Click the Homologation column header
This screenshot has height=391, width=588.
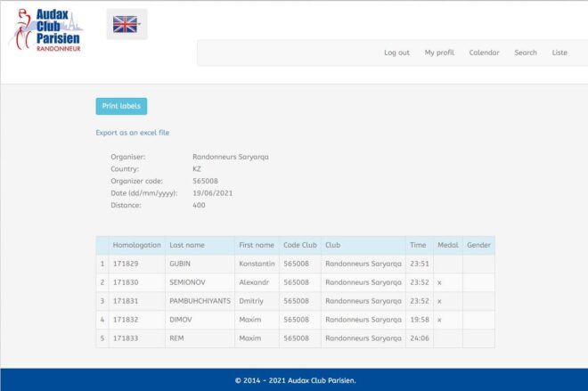[x=136, y=245]
